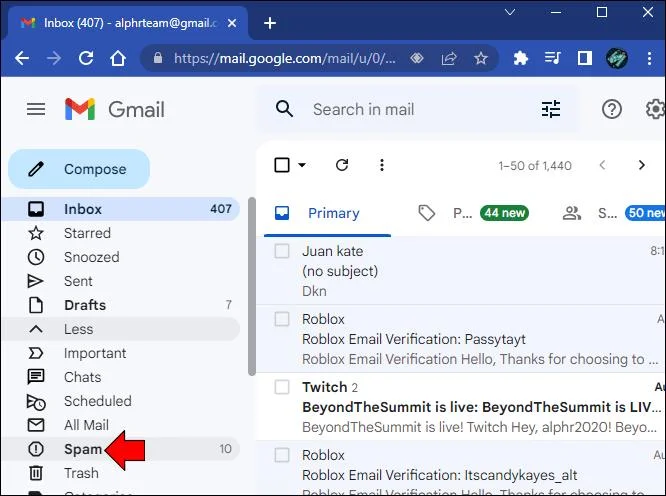Open the Important label
This screenshot has width=666, height=496.
121,353
